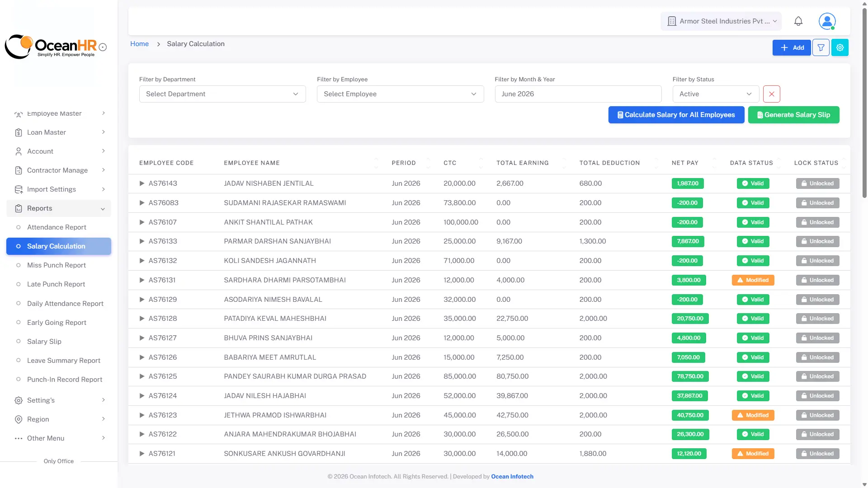Click the Other Menu three-dots icon
Image resolution: width=868 pixels, height=488 pixels.
19,438
